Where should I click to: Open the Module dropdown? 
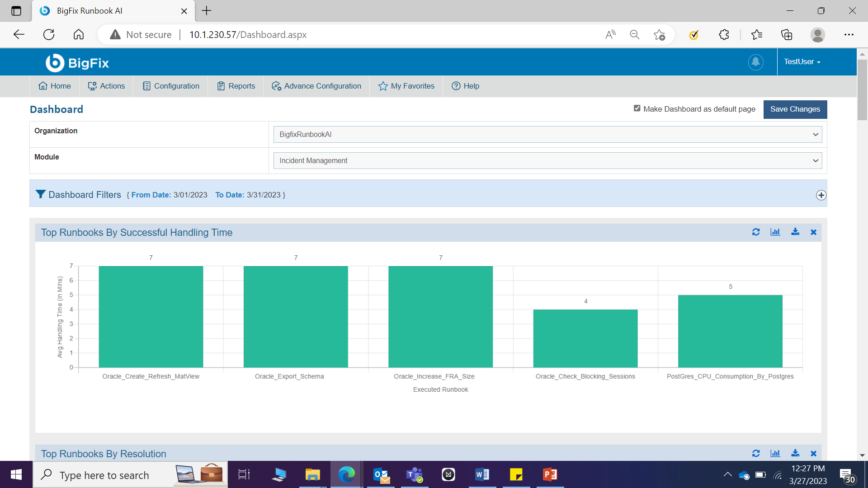point(547,160)
